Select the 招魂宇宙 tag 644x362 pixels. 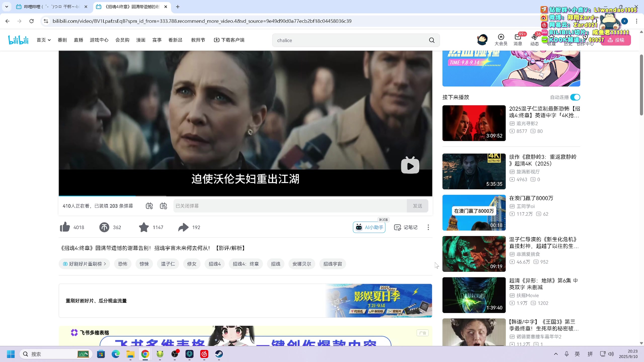pyautogui.click(x=333, y=264)
